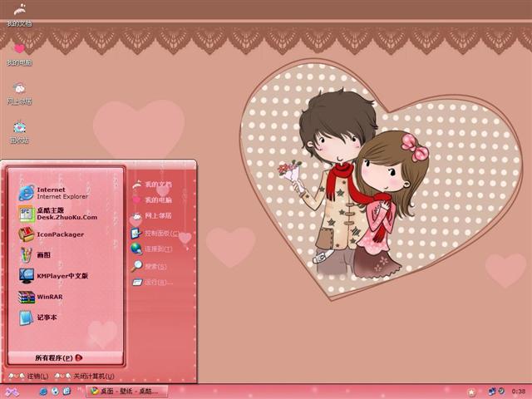Open WinRAR from the start menu
The height and width of the screenshot is (399, 532).
coord(41,297)
